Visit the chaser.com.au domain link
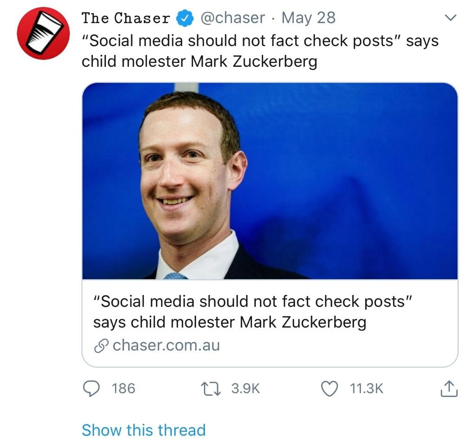476x448 pixels. pos(166,346)
